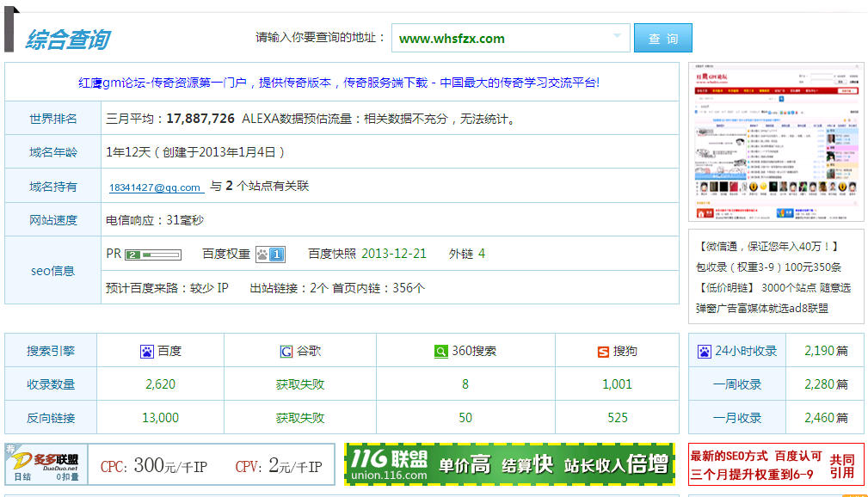Click the Baidu backlinks count 13,000
Viewport: 868px width, 497px height.
coord(160,418)
